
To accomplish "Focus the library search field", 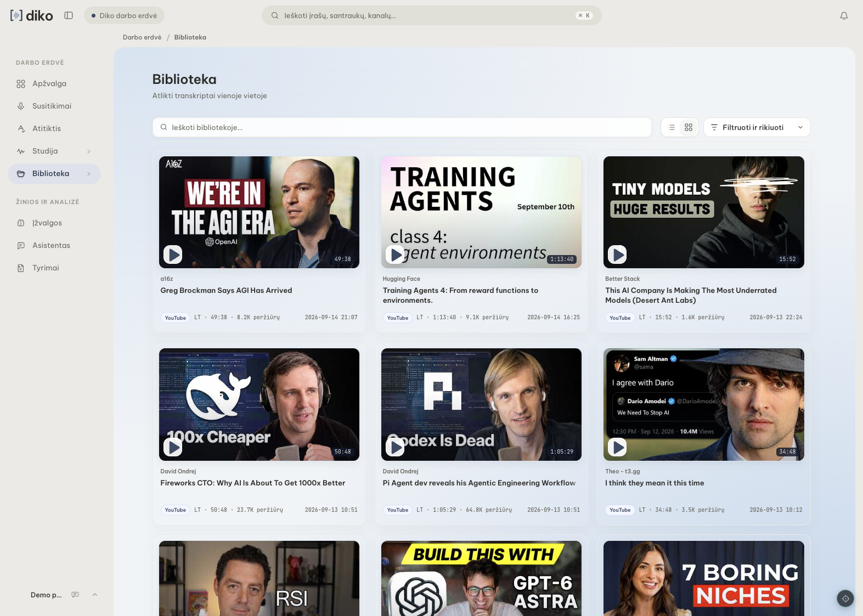I will point(402,127).
